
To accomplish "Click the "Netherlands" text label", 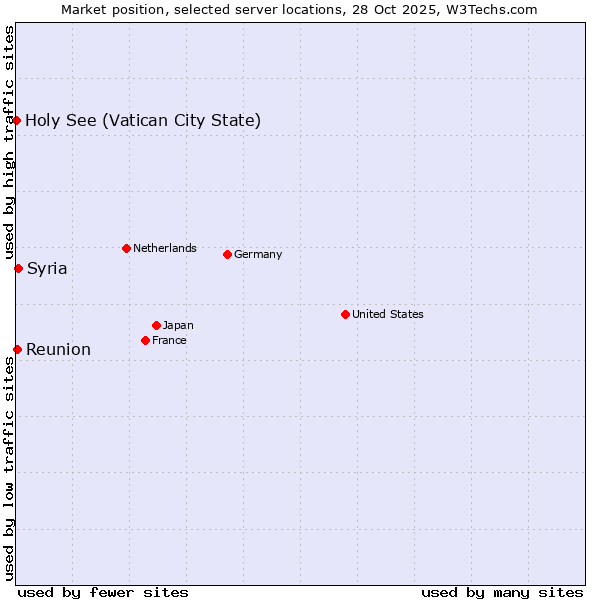I will point(164,248).
